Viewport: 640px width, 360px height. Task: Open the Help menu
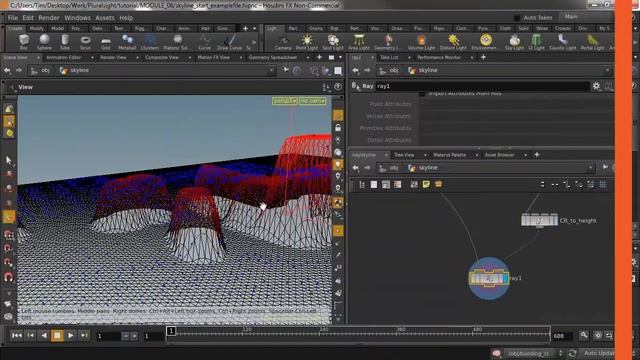[126, 18]
